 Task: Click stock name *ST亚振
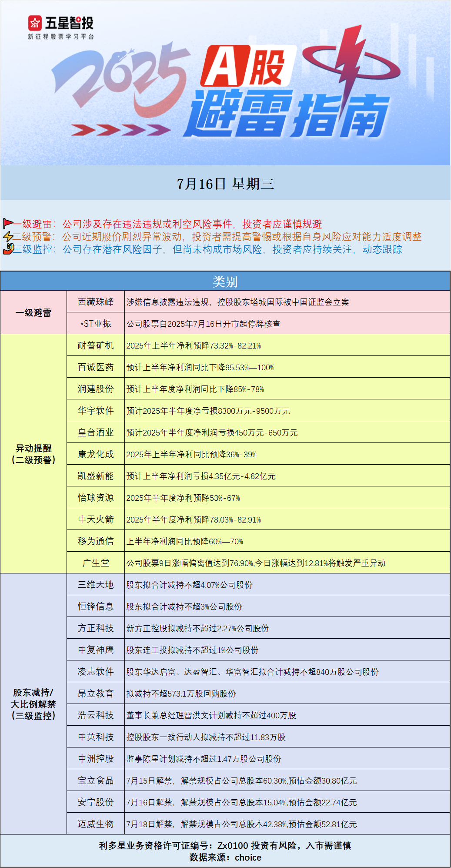[x=96, y=324]
